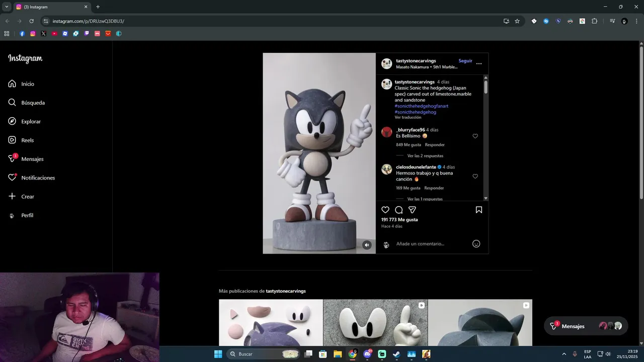Open Crear in the sidebar
Viewport: 644px width, 362px height.
click(x=22, y=197)
